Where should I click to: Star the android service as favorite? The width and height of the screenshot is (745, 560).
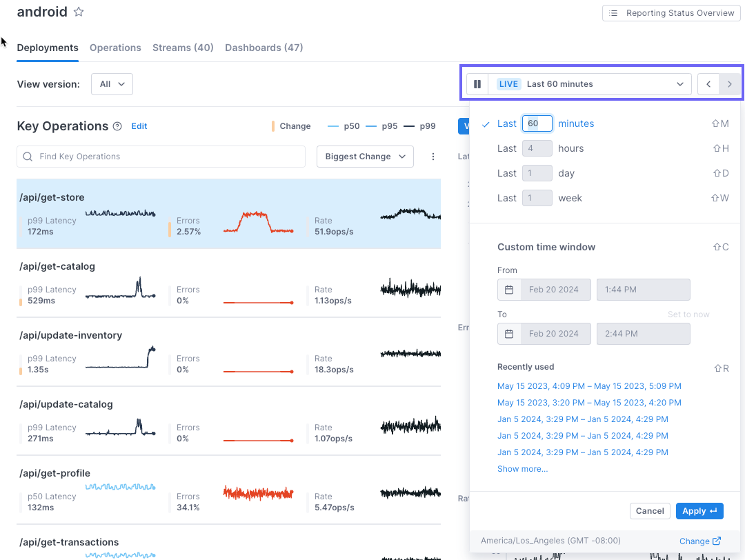click(x=79, y=12)
